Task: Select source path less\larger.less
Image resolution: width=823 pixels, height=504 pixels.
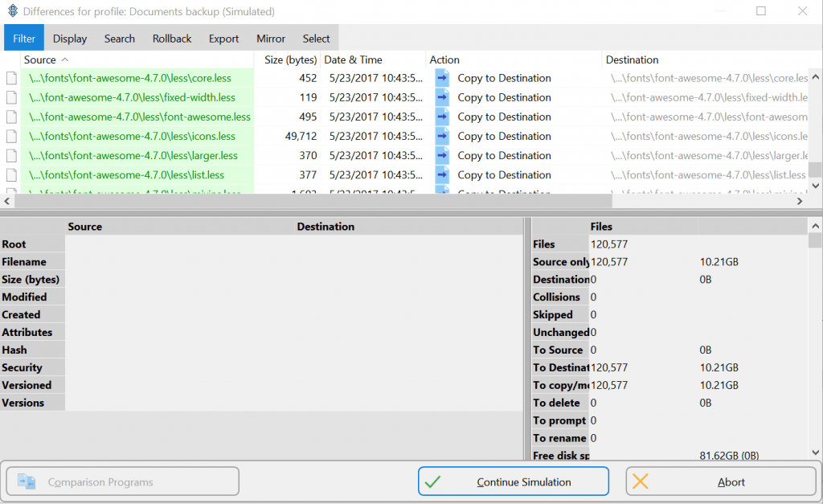Action: pyautogui.click(x=133, y=156)
